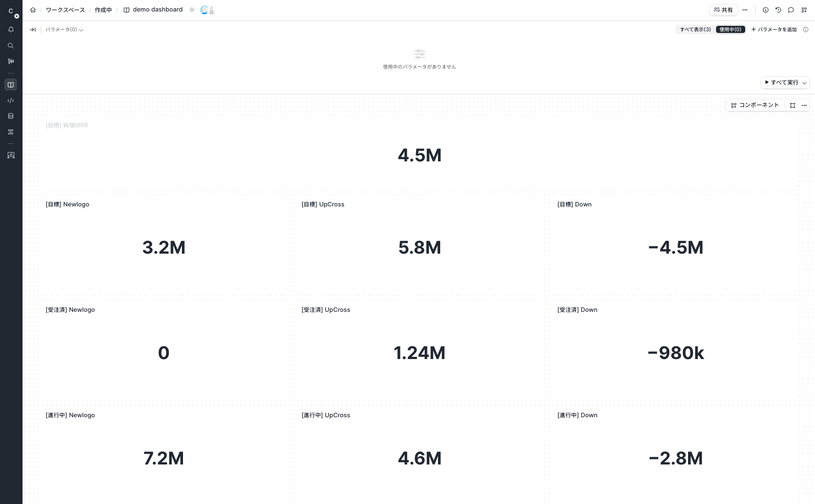Open 作成中 from the breadcrumb
Screen dimensions: 815x504
click(x=103, y=10)
